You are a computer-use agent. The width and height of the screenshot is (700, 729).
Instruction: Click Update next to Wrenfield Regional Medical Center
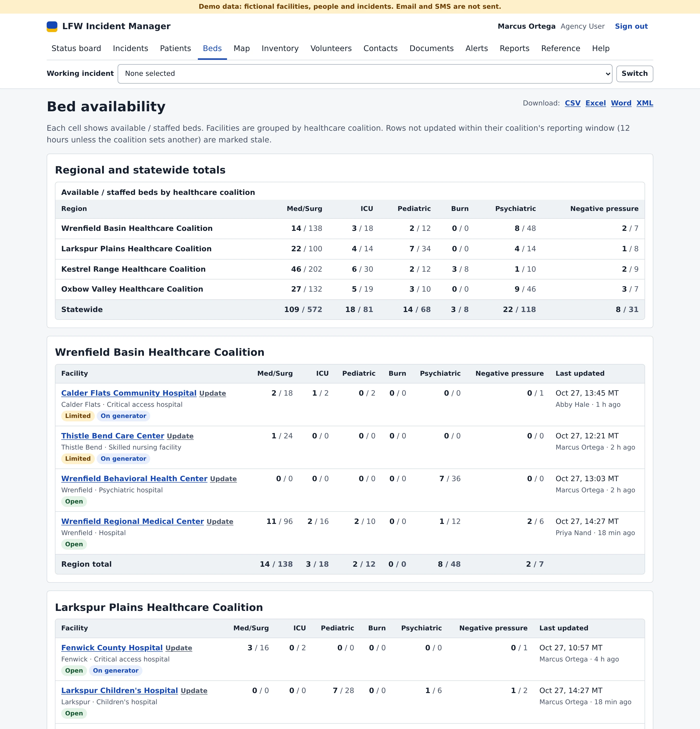tap(220, 522)
